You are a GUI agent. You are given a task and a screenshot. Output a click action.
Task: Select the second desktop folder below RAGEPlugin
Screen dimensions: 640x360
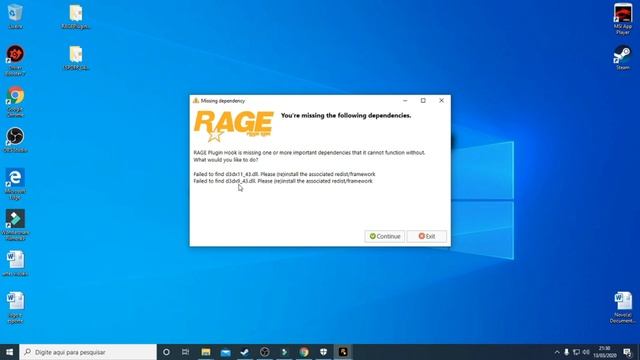point(76,58)
